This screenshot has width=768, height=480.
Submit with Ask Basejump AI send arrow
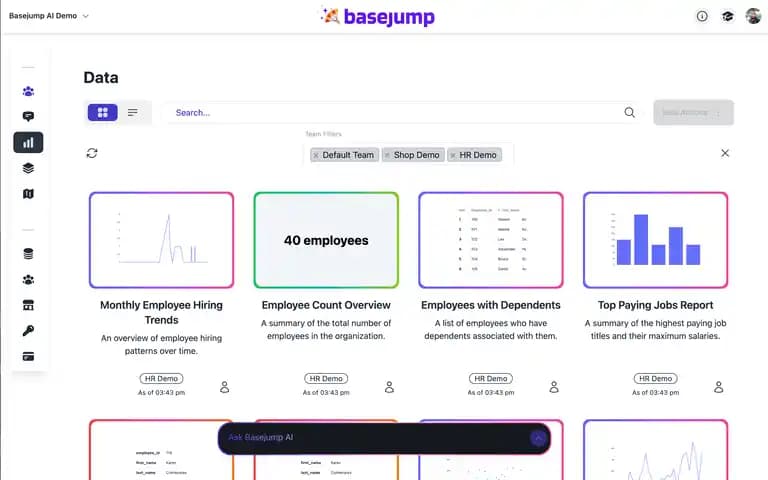538,438
